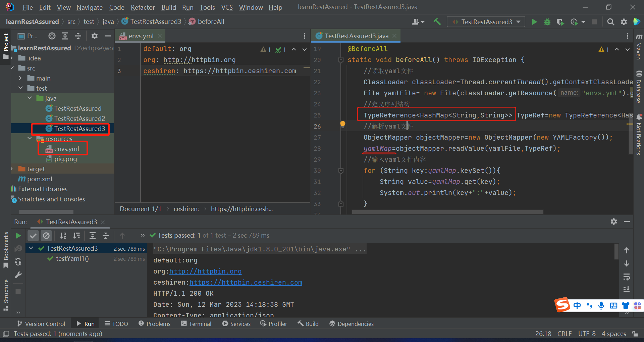The image size is (644, 342).
Task: Collapse the resources folder
Action: click(30, 138)
